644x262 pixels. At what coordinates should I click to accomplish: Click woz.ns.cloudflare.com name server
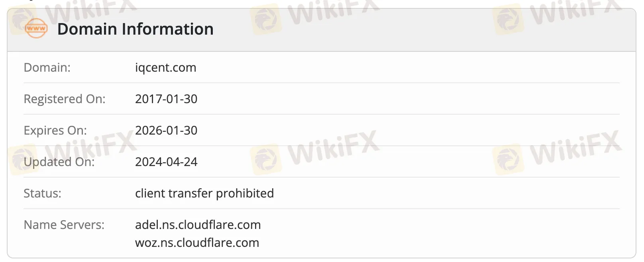pos(197,242)
